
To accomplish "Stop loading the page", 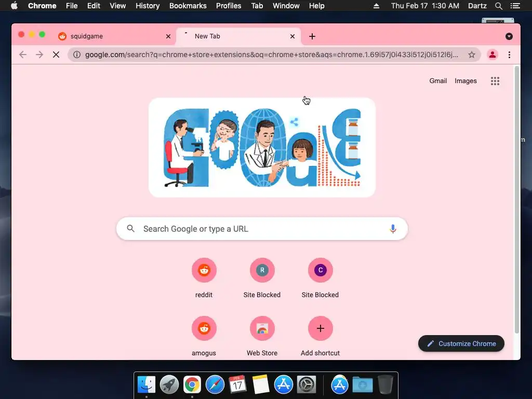I will [56, 55].
